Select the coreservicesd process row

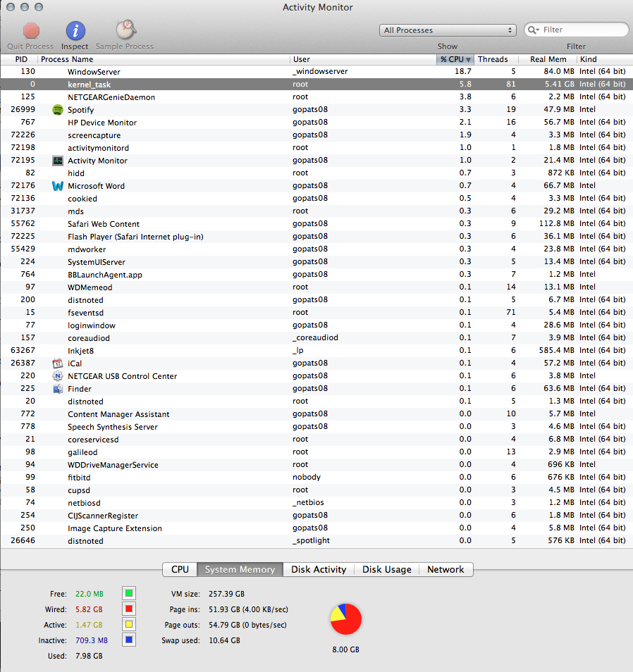click(x=316, y=440)
